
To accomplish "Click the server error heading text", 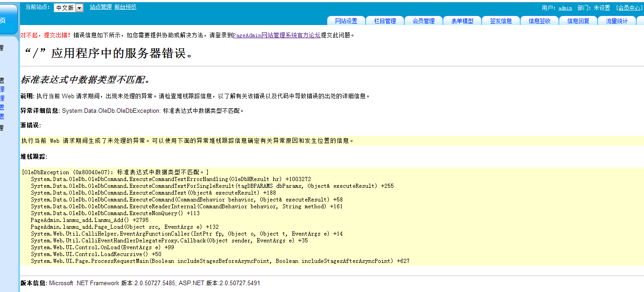I will click(x=109, y=53).
